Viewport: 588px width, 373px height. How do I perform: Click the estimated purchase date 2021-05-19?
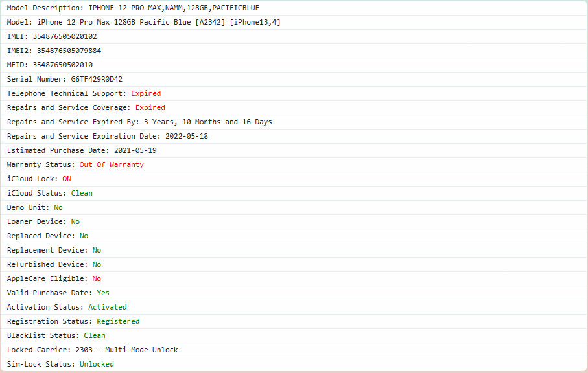(x=135, y=150)
